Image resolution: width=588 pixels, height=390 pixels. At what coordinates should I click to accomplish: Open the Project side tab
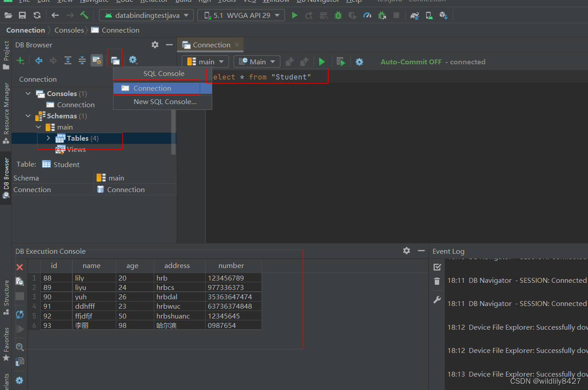pos(6,55)
